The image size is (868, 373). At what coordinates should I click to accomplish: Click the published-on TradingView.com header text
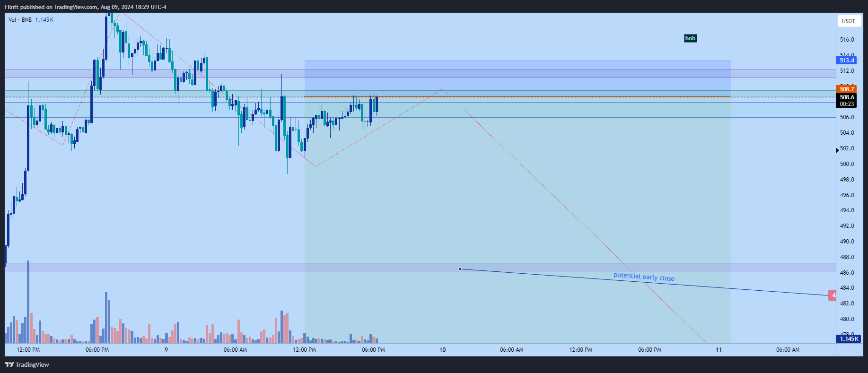pyautogui.click(x=86, y=7)
